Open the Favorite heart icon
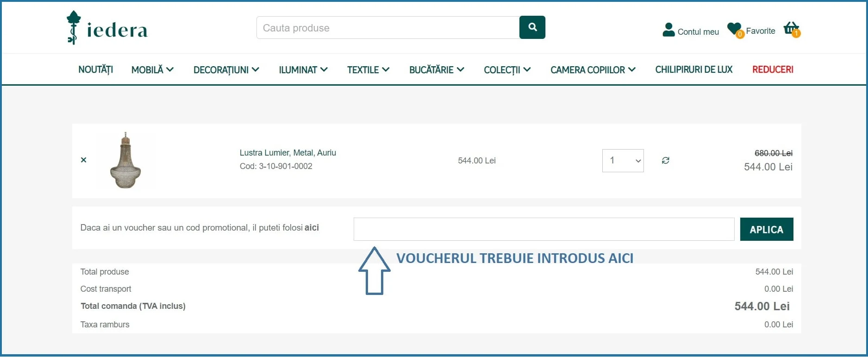The width and height of the screenshot is (868, 357). (x=735, y=30)
